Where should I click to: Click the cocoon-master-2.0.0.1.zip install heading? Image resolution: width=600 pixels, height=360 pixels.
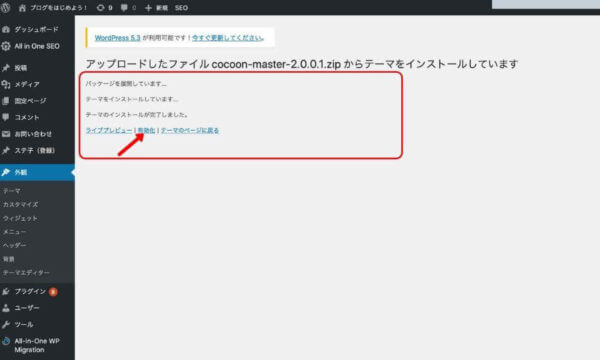(302, 64)
